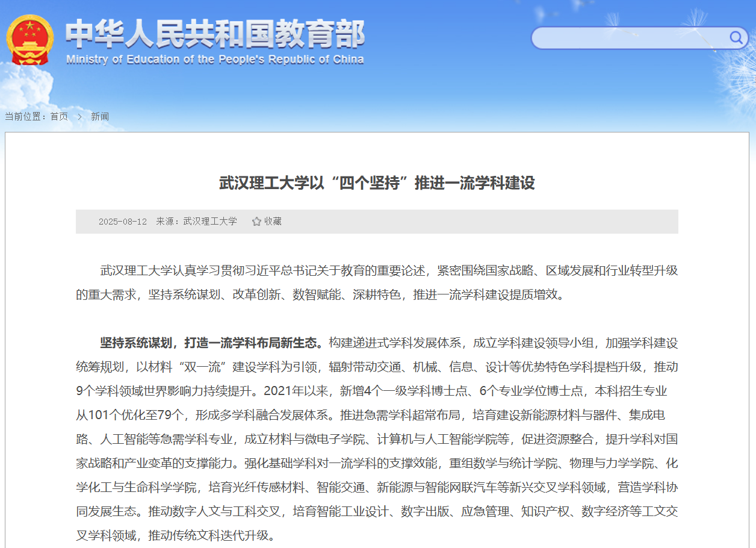Click the line starting 同发展生态。推动数字人文

point(377,512)
